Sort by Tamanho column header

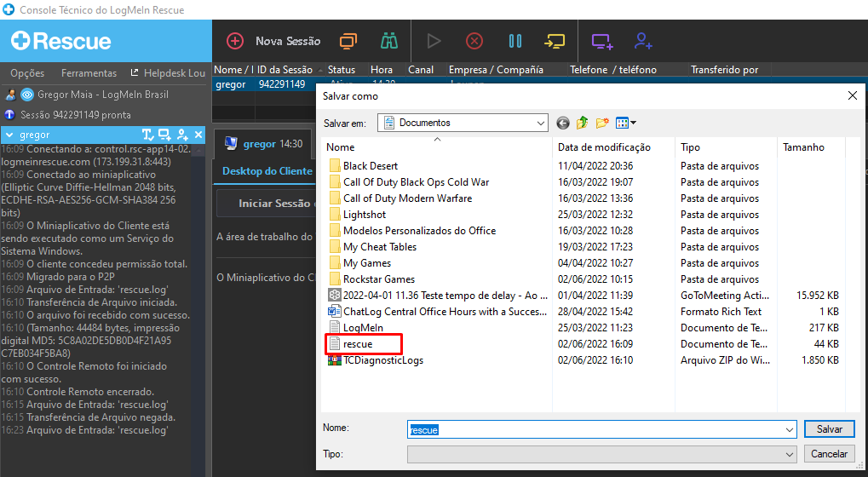pyautogui.click(x=811, y=147)
